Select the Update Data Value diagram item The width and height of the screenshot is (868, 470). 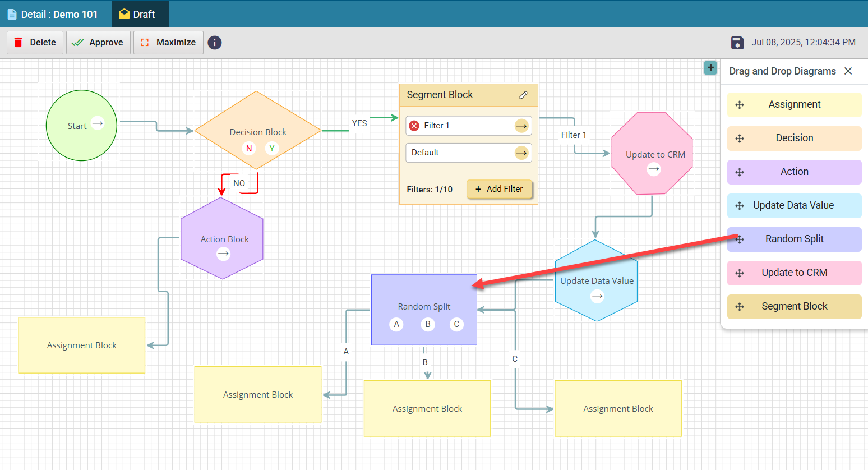[795, 205]
